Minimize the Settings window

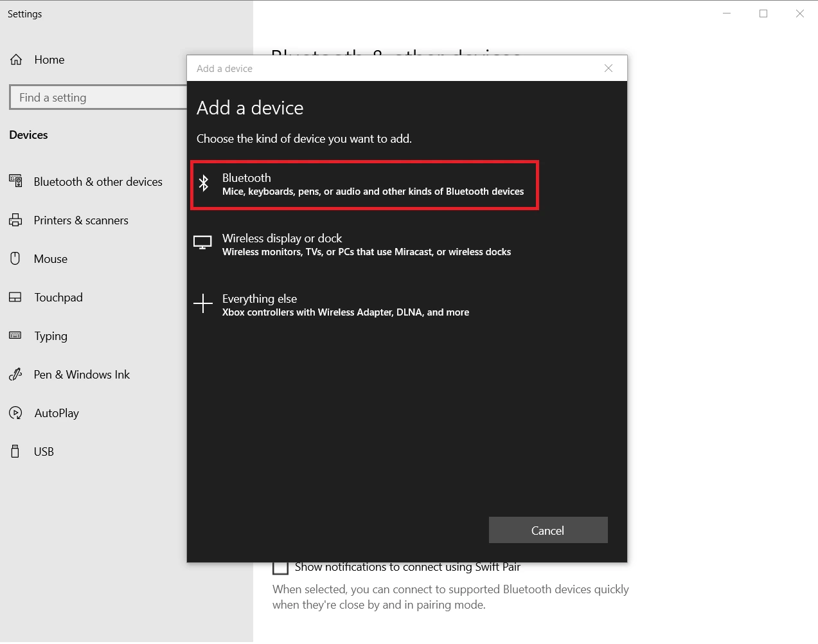click(x=727, y=13)
